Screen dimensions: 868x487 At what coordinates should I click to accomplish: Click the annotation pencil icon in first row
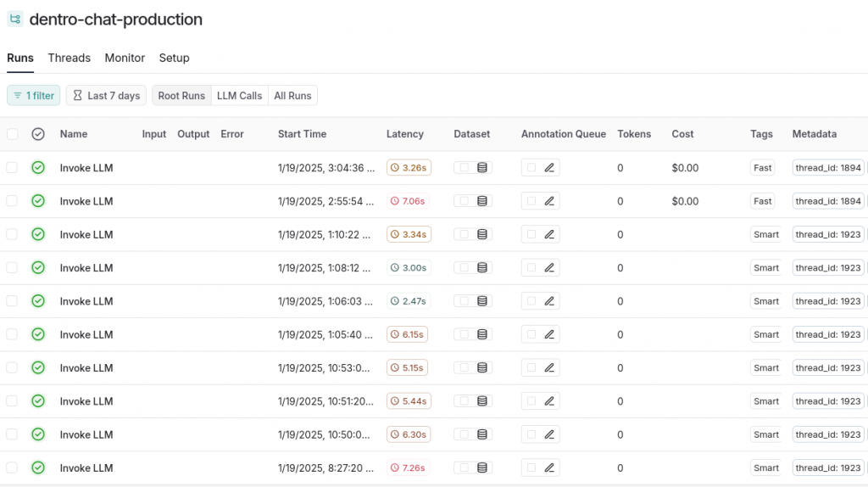[x=549, y=168]
